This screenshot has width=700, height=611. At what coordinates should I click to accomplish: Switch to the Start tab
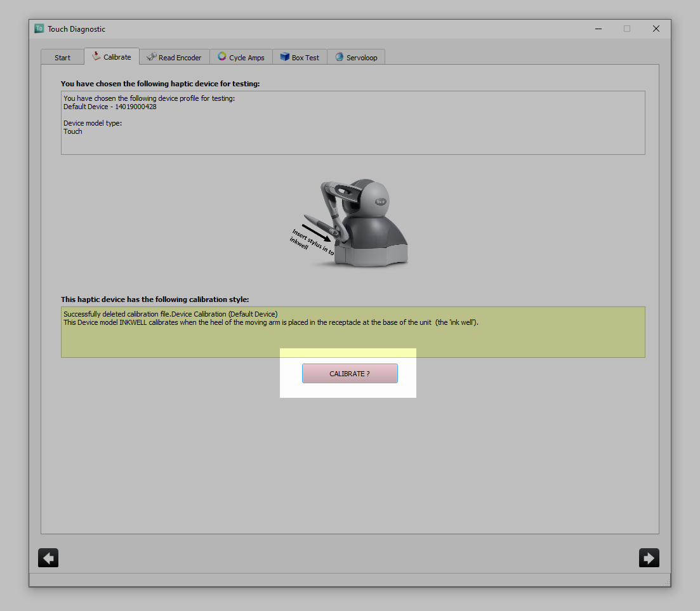pos(62,57)
